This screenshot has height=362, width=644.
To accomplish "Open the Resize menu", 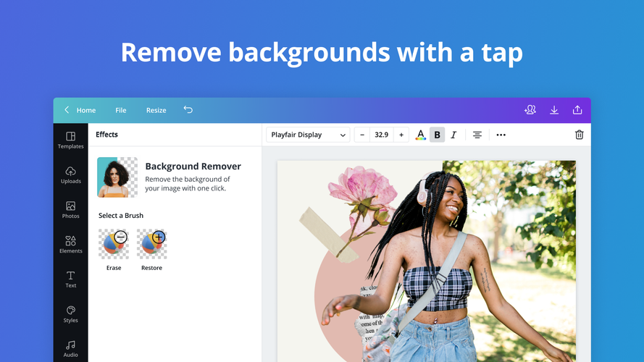I will pos(156,110).
